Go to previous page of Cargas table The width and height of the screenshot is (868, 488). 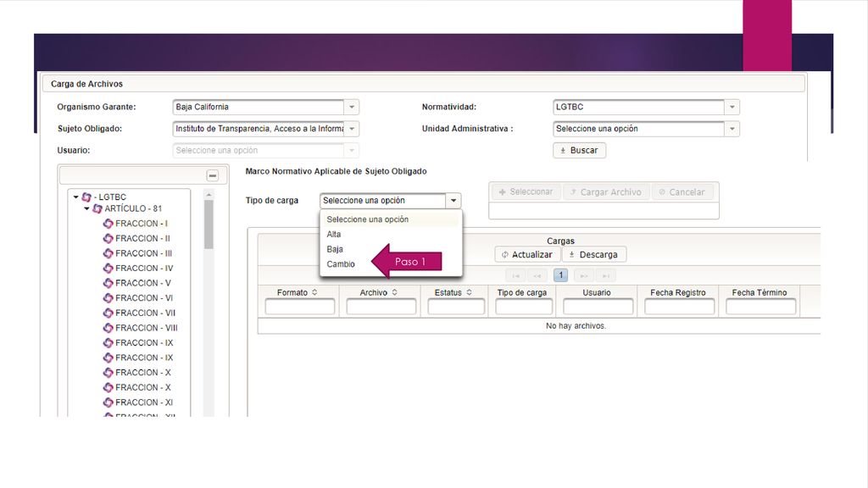pyautogui.click(x=537, y=275)
